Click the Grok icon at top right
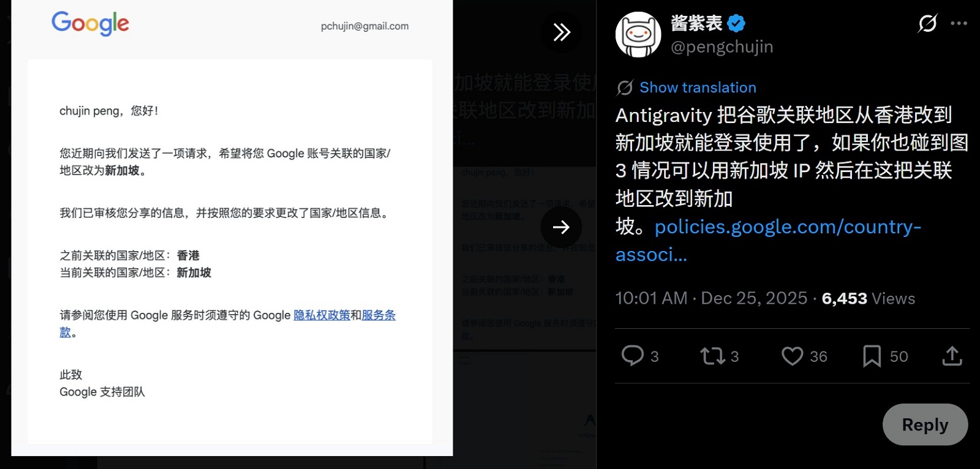980x469 pixels. coord(927,23)
